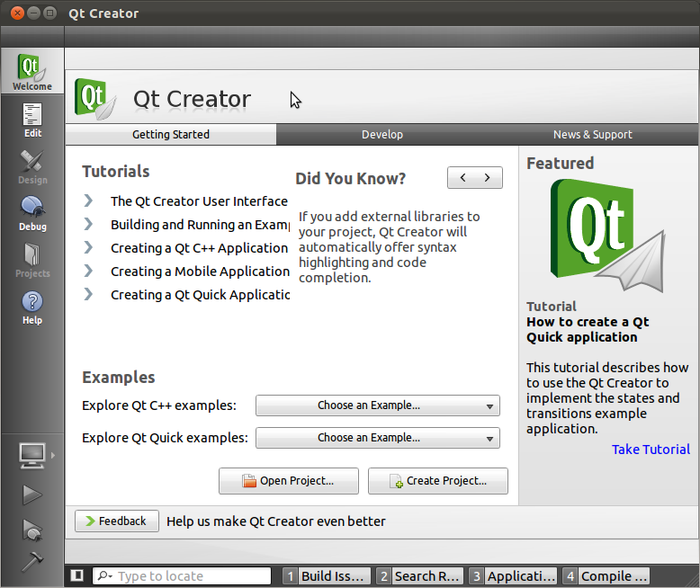Viewport: 700px width, 588px height.
Task: Maximize the Qt Creator window
Action: tap(49, 13)
